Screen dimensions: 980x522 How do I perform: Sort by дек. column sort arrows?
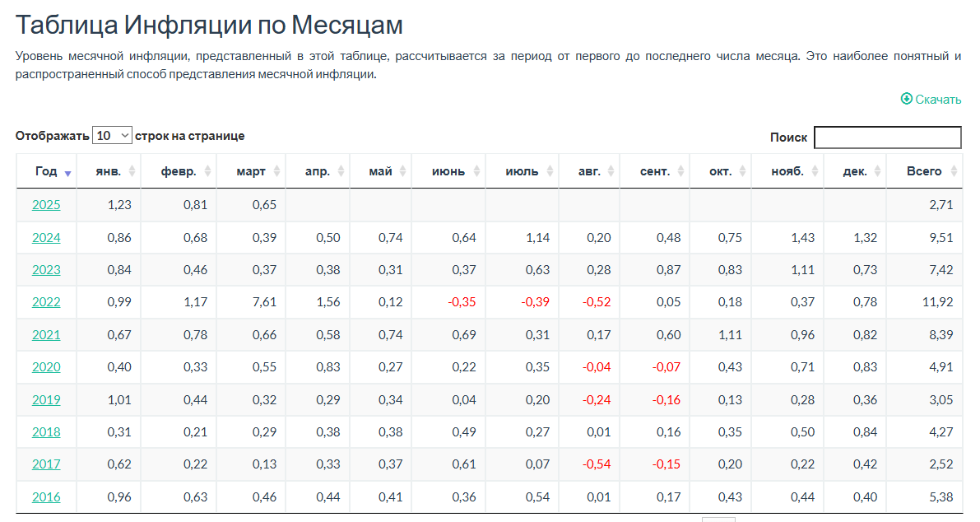[x=877, y=171]
